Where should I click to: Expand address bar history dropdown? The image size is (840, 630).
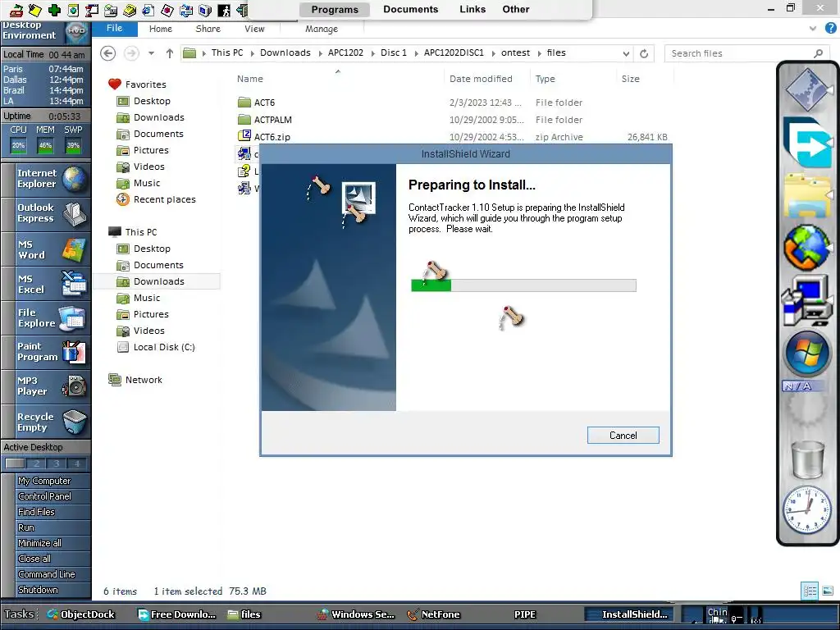point(626,53)
